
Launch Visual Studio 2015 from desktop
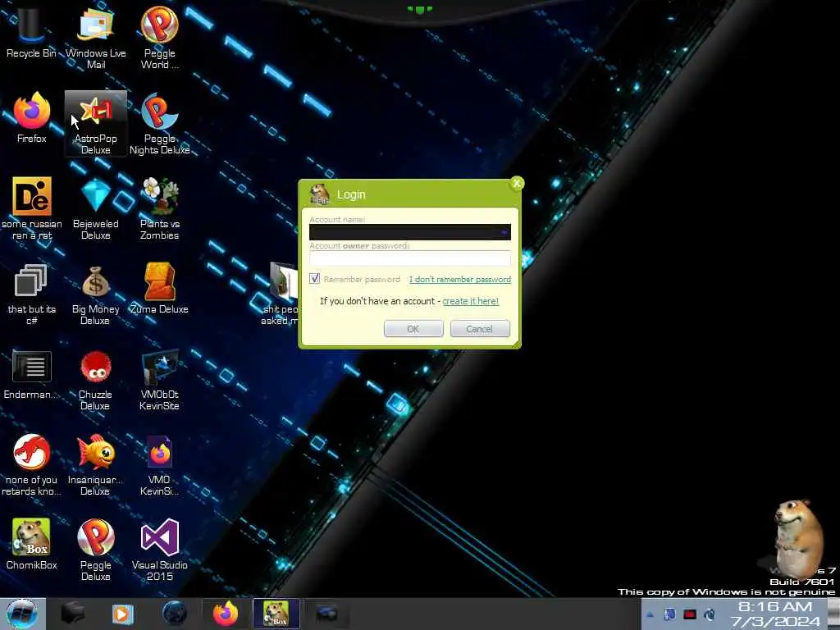click(x=160, y=550)
